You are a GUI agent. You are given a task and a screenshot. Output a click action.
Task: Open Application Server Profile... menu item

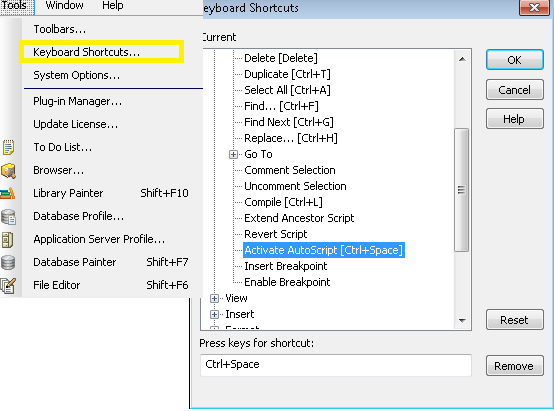click(x=99, y=239)
